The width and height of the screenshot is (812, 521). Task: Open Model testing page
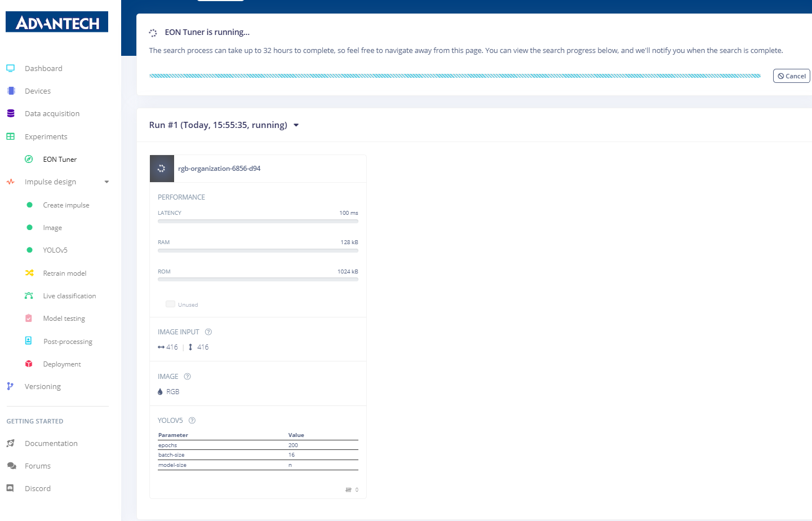[x=64, y=318]
